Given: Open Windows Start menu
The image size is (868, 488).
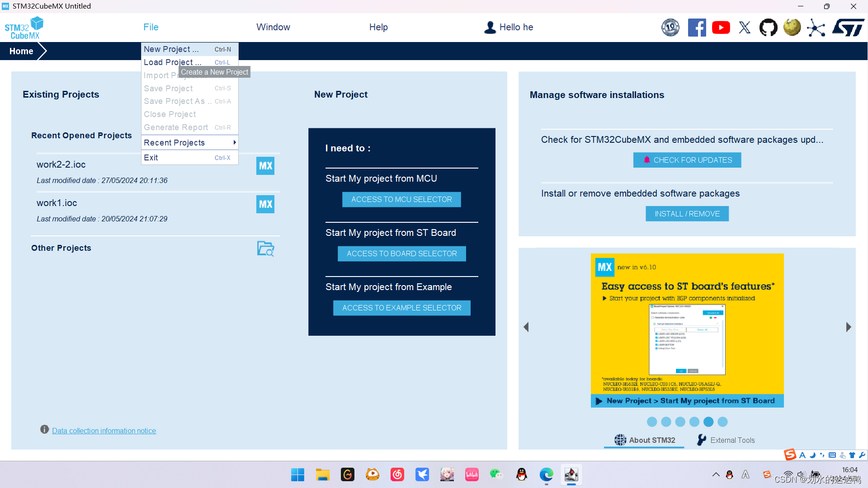Looking at the screenshot, I should pos(297,474).
